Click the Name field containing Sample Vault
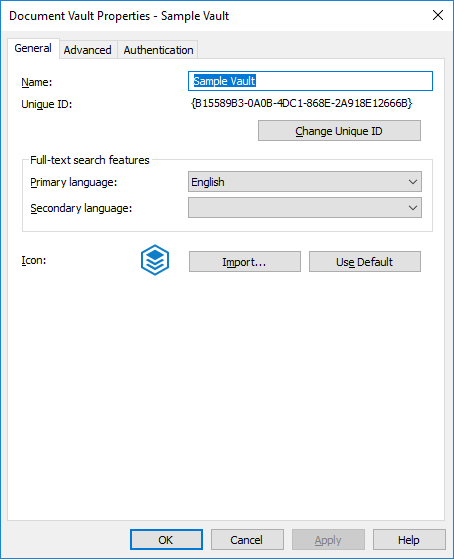This screenshot has width=454, height=559. 310,81
